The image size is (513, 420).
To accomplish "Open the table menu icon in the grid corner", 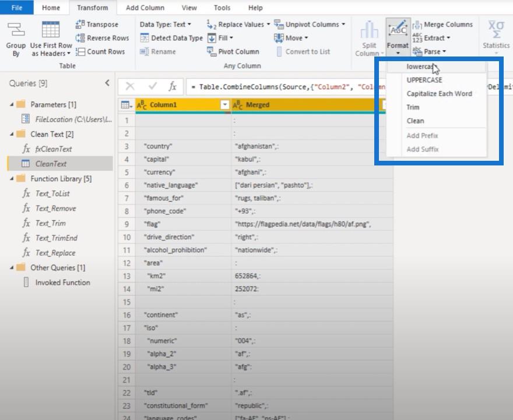I will click(x=127, y=105).
